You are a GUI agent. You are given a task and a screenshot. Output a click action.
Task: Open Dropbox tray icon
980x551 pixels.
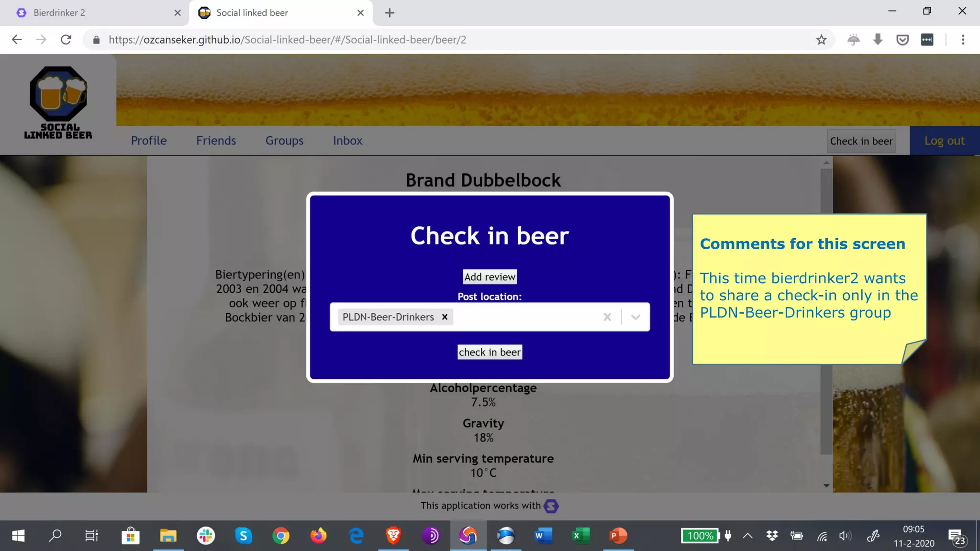tap(772, 536)
